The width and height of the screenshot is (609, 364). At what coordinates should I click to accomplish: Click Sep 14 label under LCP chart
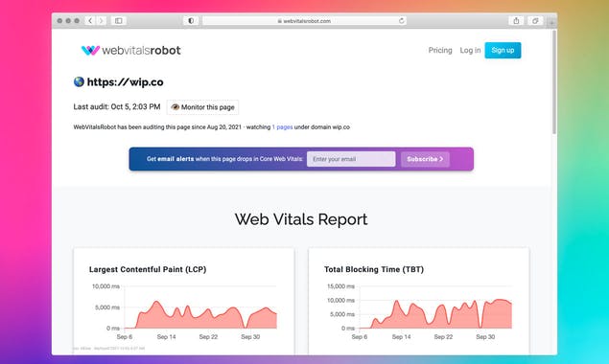click(x=166, y=337)
